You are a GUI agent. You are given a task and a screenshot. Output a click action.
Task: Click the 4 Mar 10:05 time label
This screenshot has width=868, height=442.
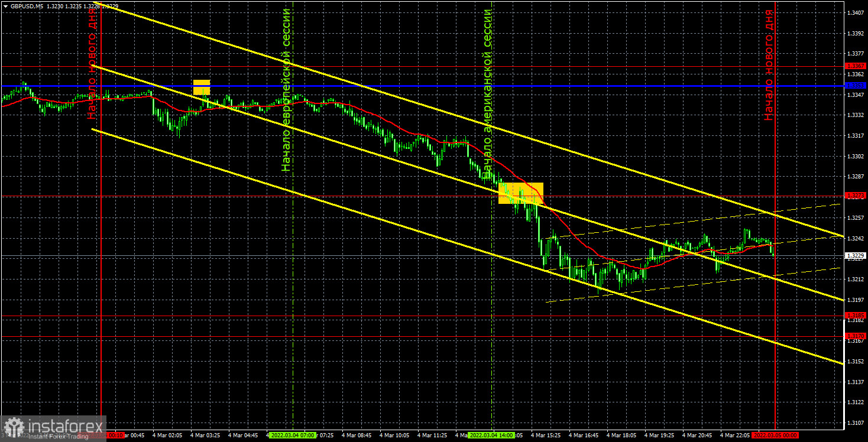tap(394, 435)
